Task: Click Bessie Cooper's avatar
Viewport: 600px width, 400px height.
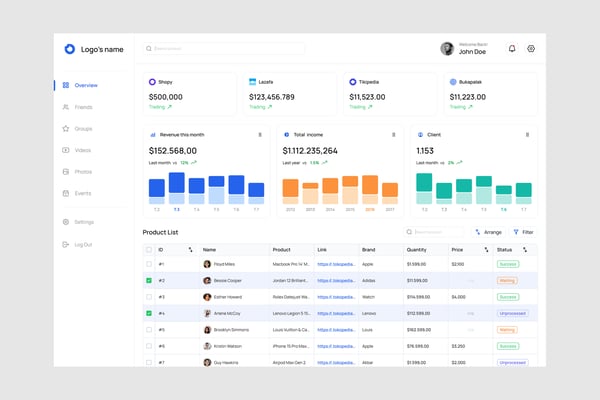Action: pyautogui.click(x=207, y=281)
